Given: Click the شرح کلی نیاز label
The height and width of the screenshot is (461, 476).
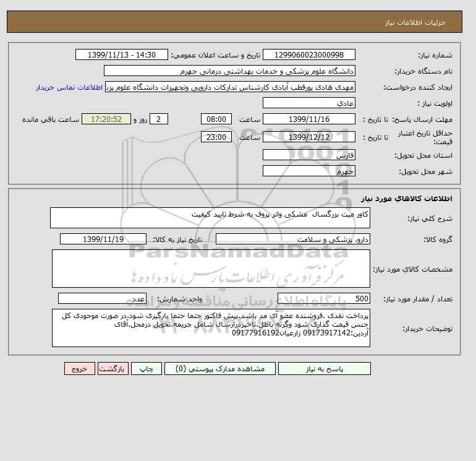Looking at the screenshot, I should pos(430,218).
